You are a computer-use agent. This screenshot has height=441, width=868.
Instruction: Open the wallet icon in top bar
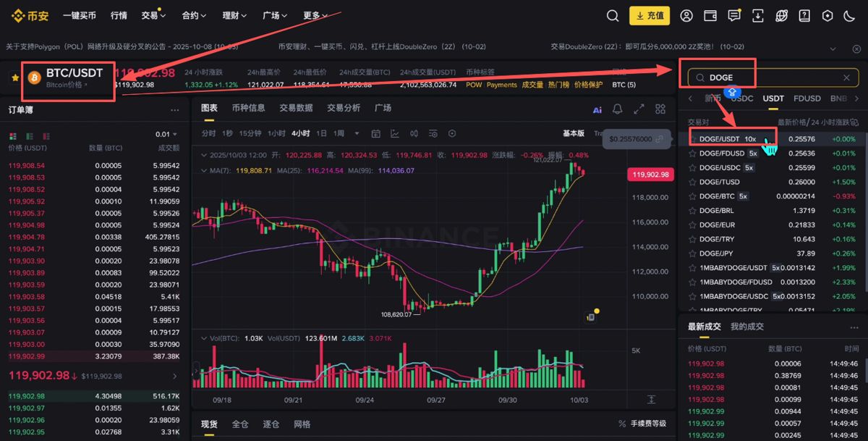(710, 15)
